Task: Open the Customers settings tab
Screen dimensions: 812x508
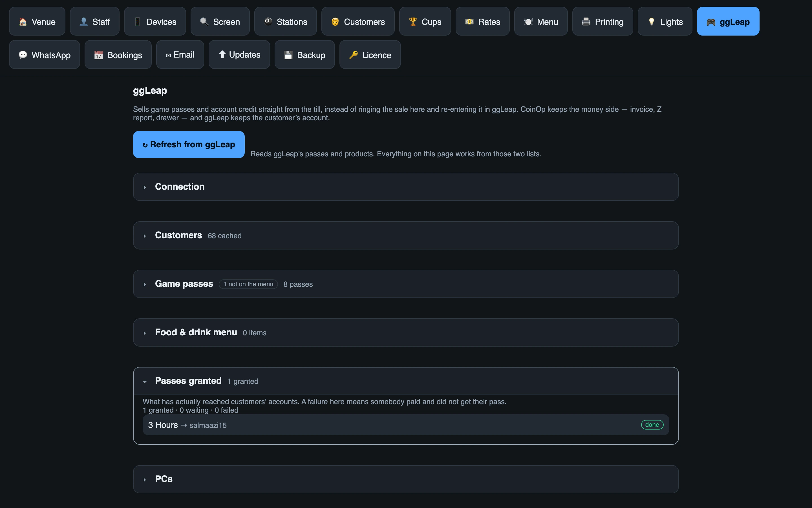Action: [358, 21]
